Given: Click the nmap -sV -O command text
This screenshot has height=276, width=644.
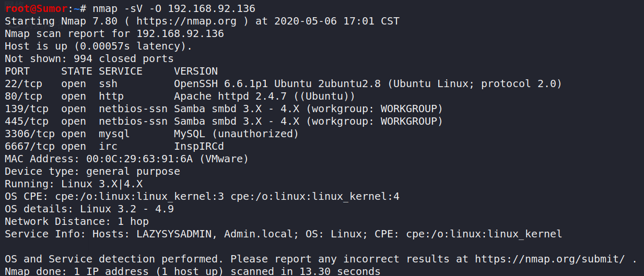Looking at the screenshot, I should (124, 8).
